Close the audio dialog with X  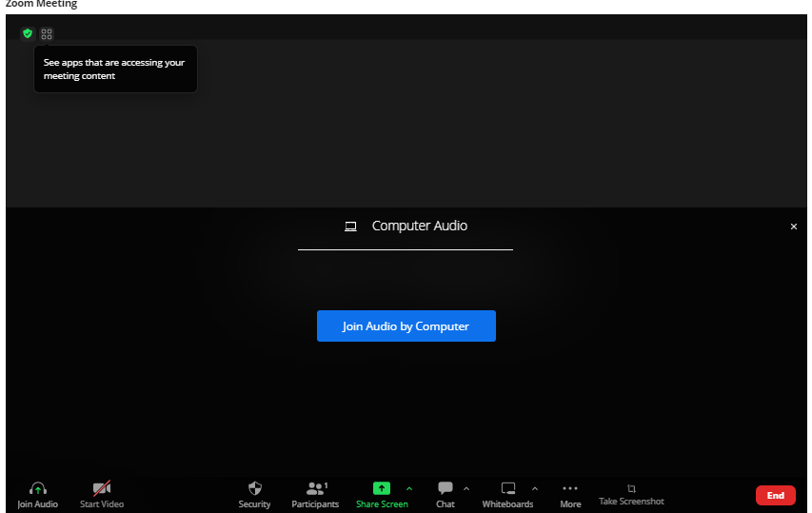point(793,227)
